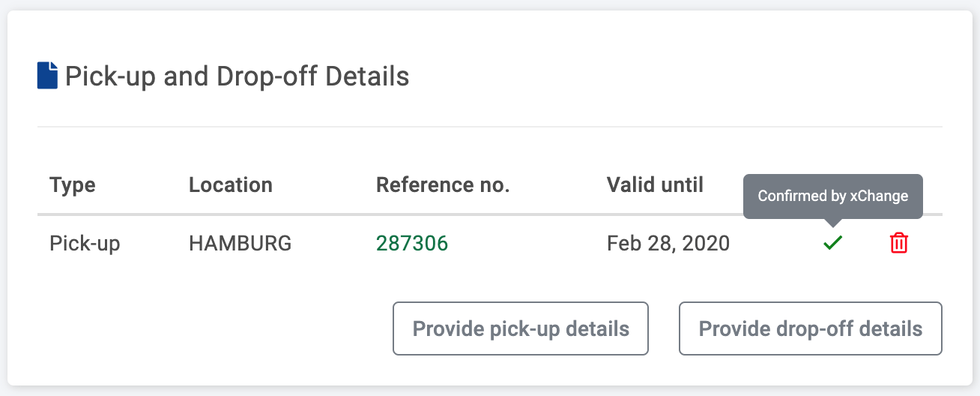The width and height of the screenshot is (980, 396).
Task: Delete the HAMBURG pick-up entry
Action: click(898, 243)
